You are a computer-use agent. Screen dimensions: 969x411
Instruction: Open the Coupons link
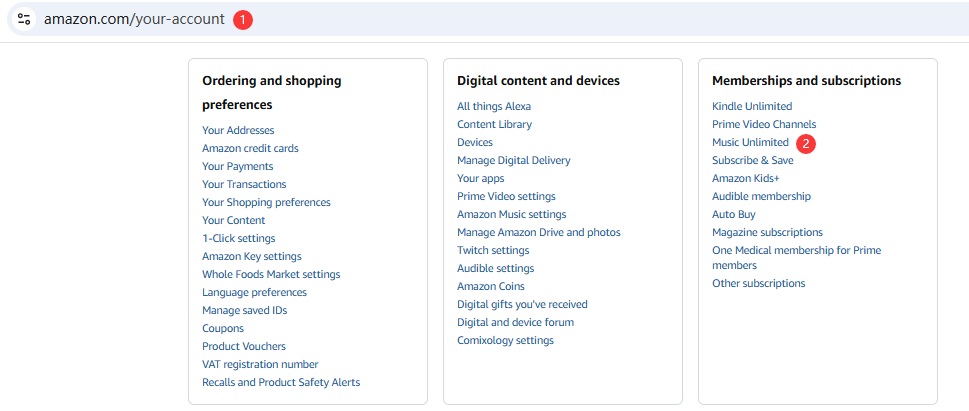(x=223, y=328)
